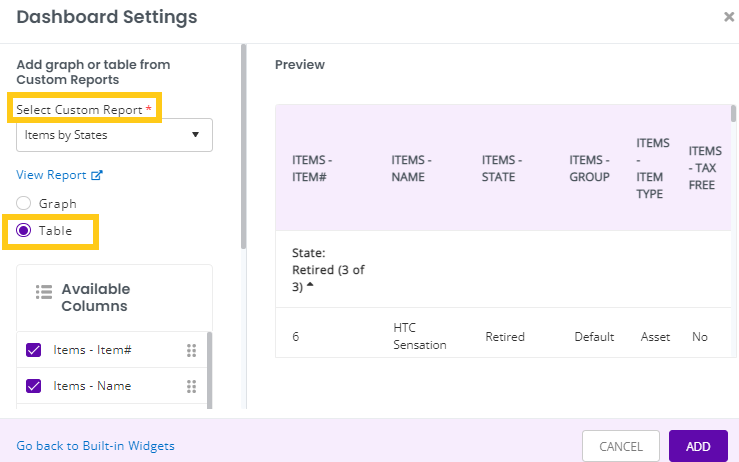The height and width of the screenshot is (462, 739).
Task: Click the ADD button
Action: pyautogui.click(x=698, y=446)
